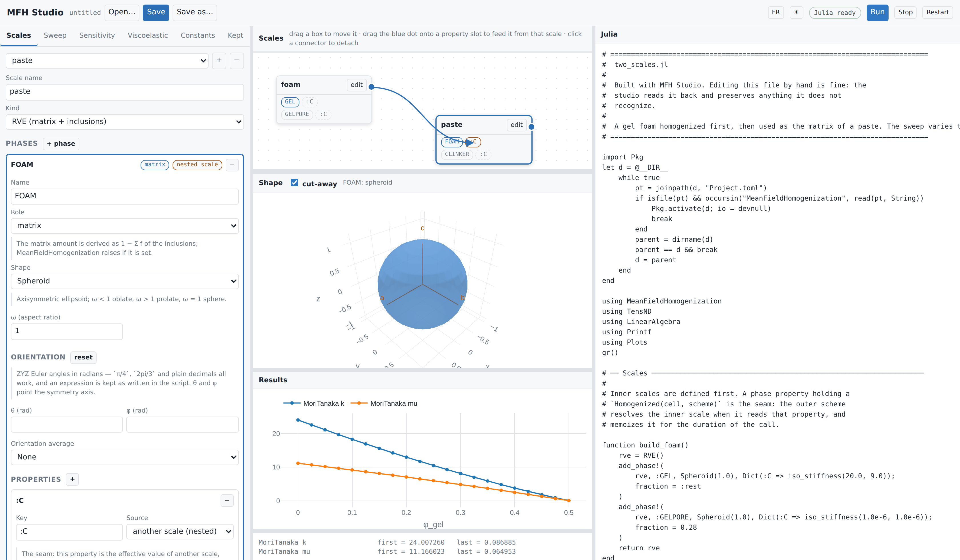
Task: Open the scale selector dropdown showing paste
Action: (107, 61)
